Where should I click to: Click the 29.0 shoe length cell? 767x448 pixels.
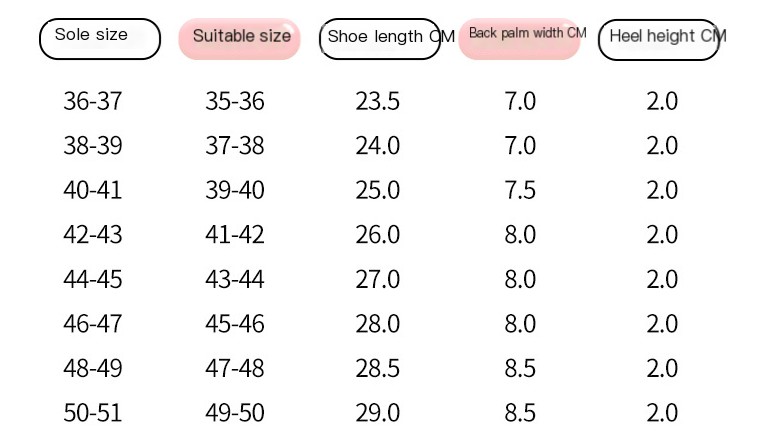pyautogui.click(x=378, y=413)
